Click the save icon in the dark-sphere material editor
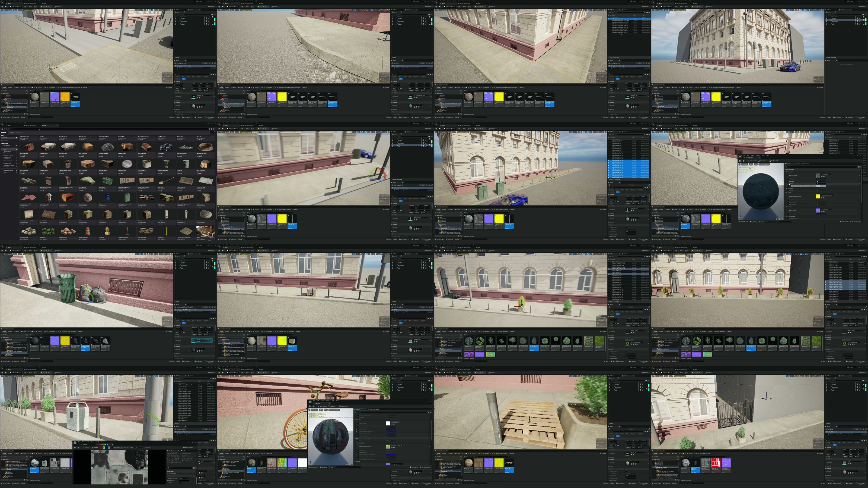This screenshot has height=488, width=868. [x=740, y=161]
